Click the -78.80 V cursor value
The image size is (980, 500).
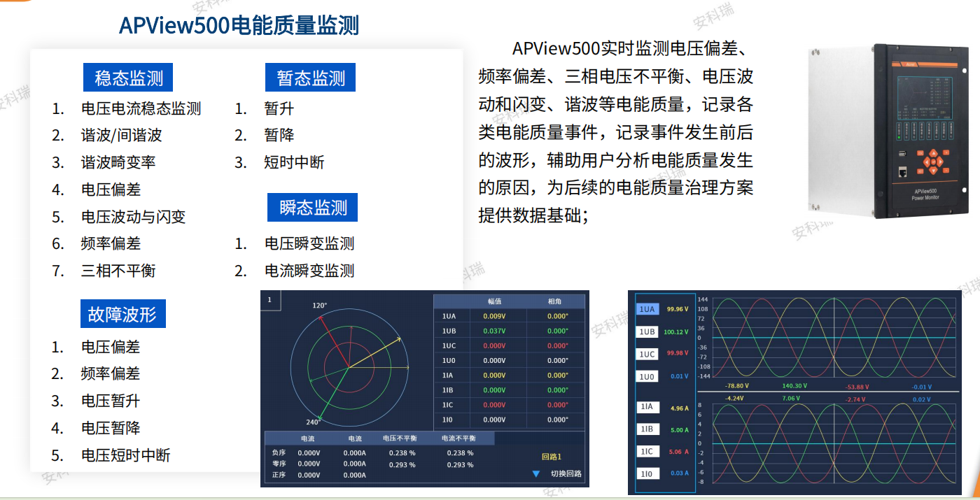[x=737, y=385]
